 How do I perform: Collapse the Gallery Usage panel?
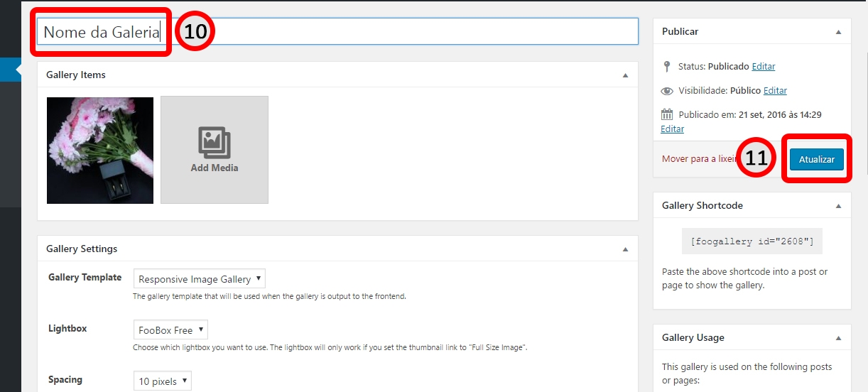tap(838, 338)
